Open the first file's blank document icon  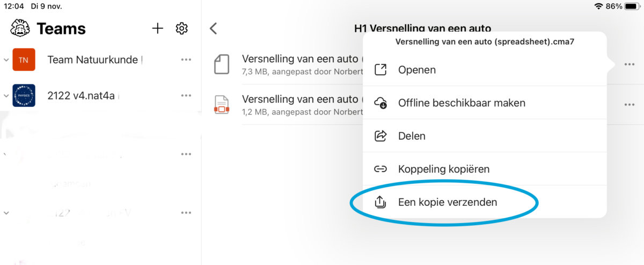222,64
